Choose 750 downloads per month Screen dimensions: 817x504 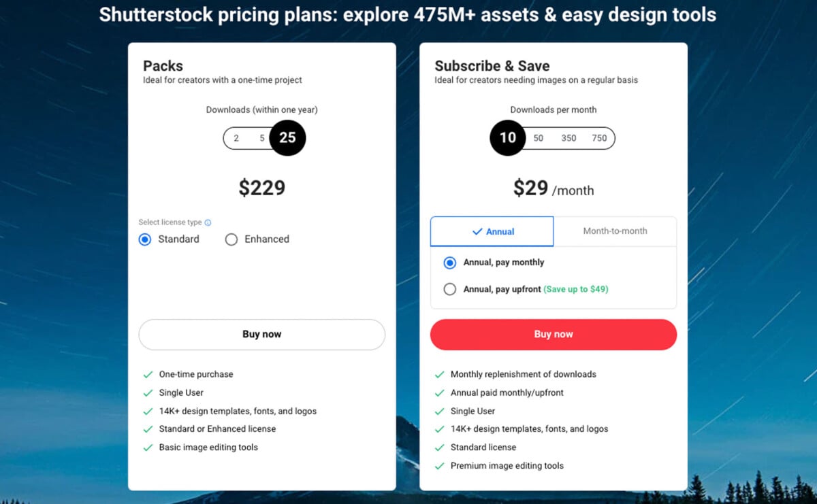[599, 138]
